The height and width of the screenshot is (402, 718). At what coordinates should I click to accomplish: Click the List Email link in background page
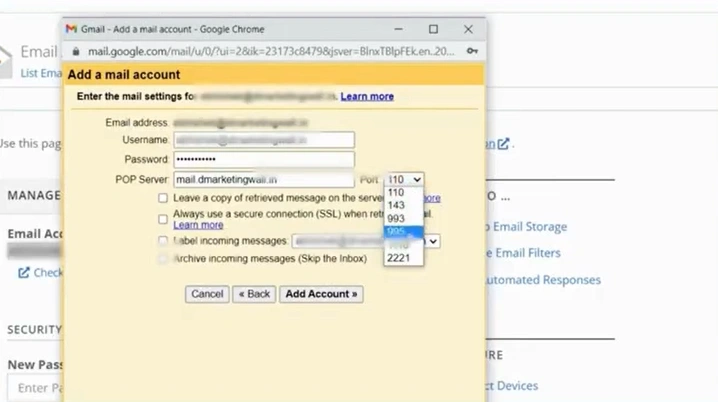point(41,73)
